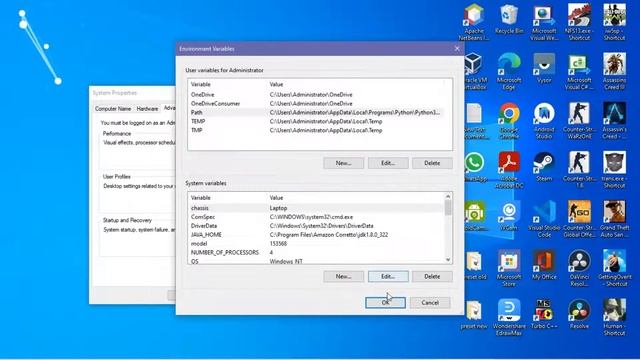Select the trans.exe shortcut desktop icon
Screen dimensions: 640x360
click(x=614, y=170)
